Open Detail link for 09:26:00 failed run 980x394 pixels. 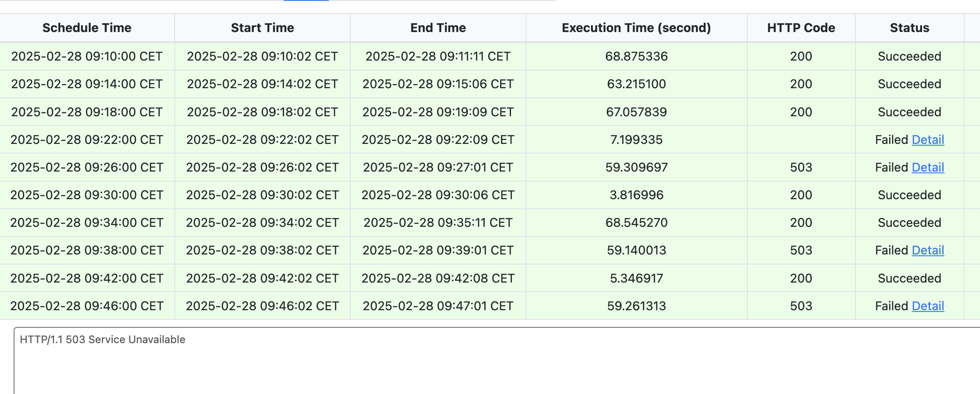tap(928, 167)
